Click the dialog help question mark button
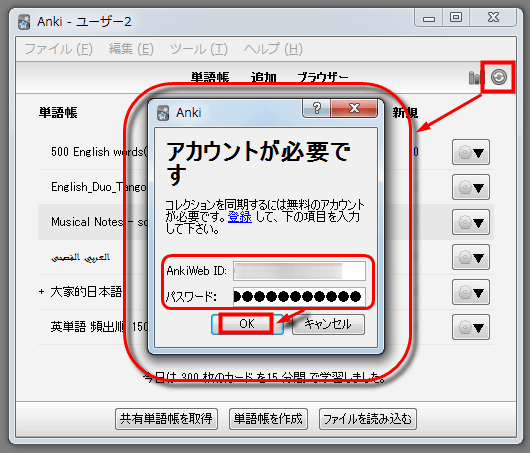This screenshot has width=530, height=453. (x=316, y=109)
